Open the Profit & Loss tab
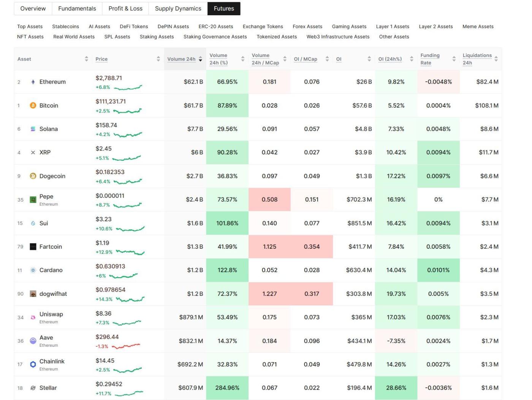 [x=125, y=8]
